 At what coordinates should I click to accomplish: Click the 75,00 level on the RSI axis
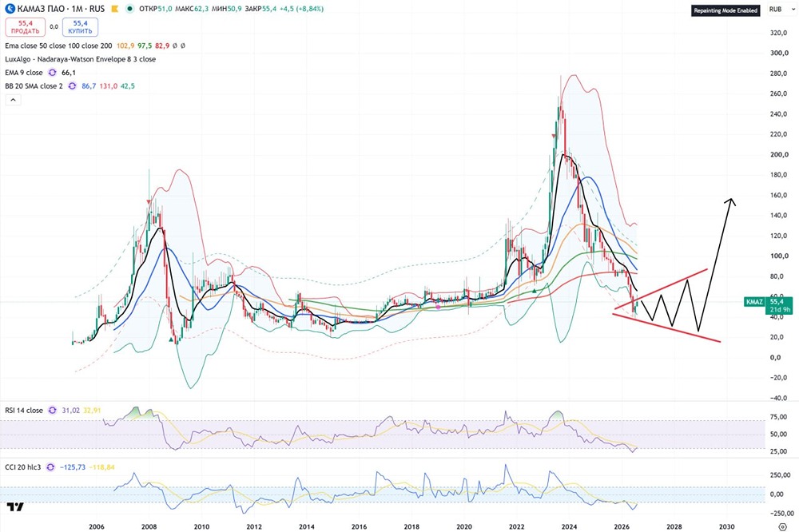point(779,417)
